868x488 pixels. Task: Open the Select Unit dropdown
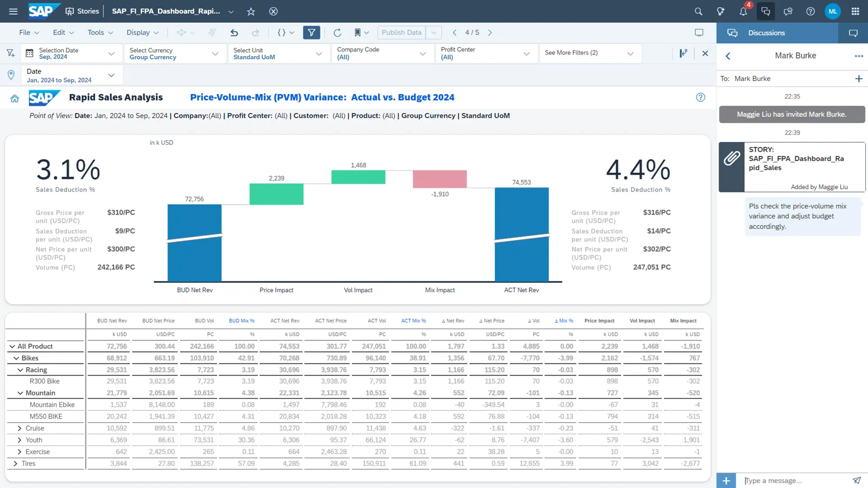click(x=278, y=53)
